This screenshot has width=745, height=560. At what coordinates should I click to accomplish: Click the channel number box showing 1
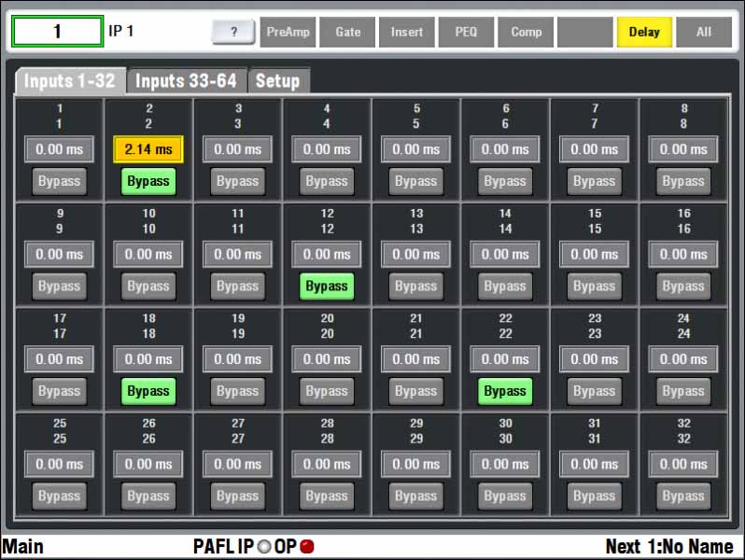click(x=57, y=32)
